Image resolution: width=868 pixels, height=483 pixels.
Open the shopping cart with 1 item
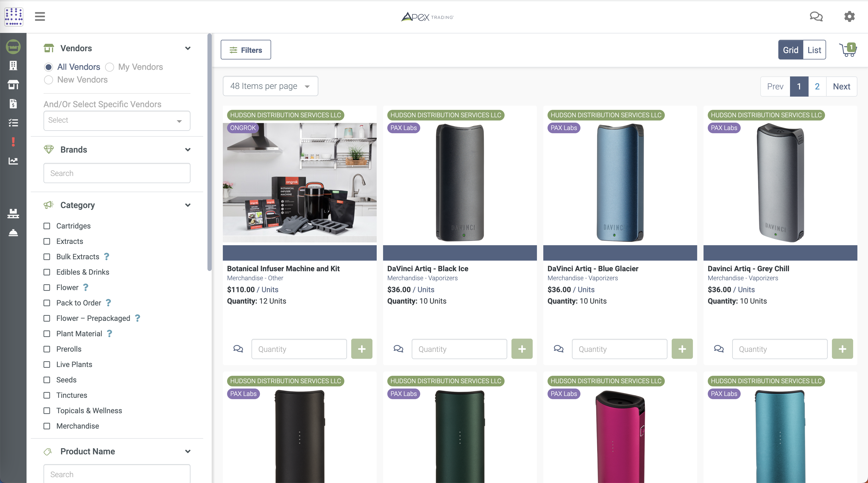pos(848,50)
